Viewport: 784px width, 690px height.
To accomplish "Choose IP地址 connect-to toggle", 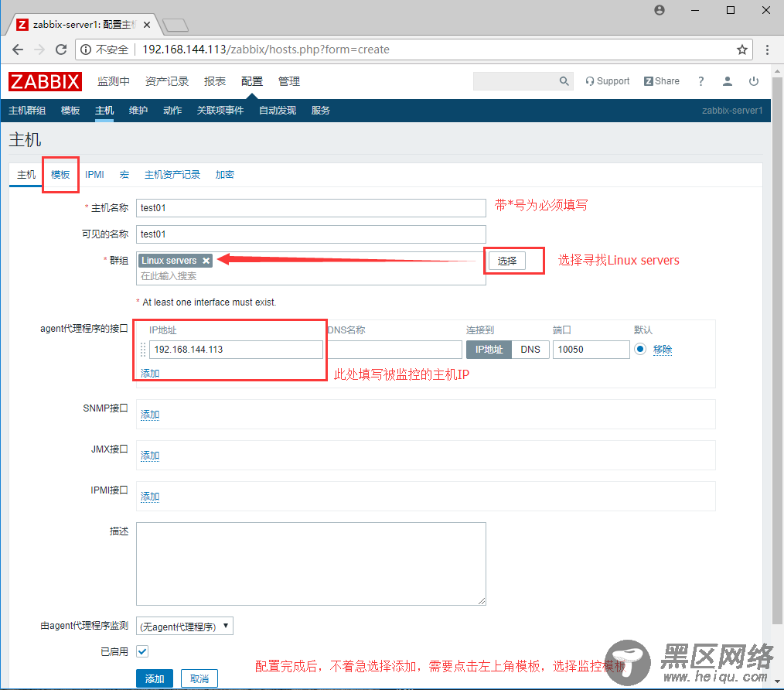I will tap(489, 349).
